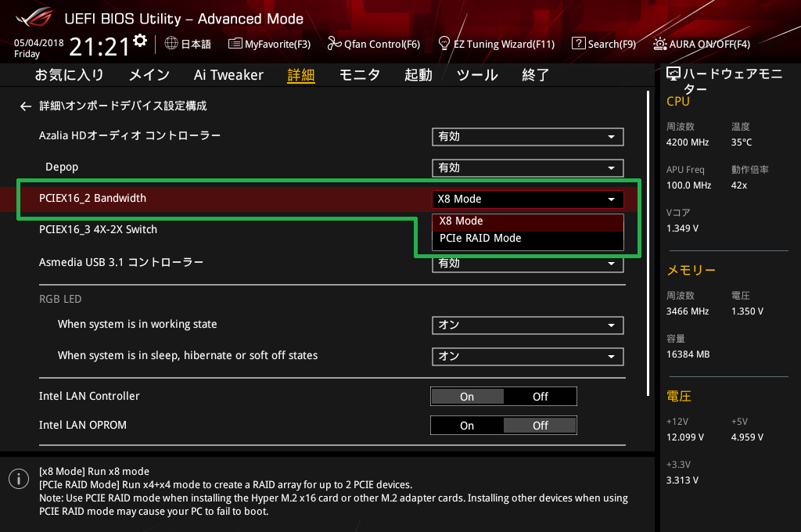Screen dimensions: 801x532
Task: Open sleep/hibernate RGB LED dropdown
Action: tap(528, 357)
